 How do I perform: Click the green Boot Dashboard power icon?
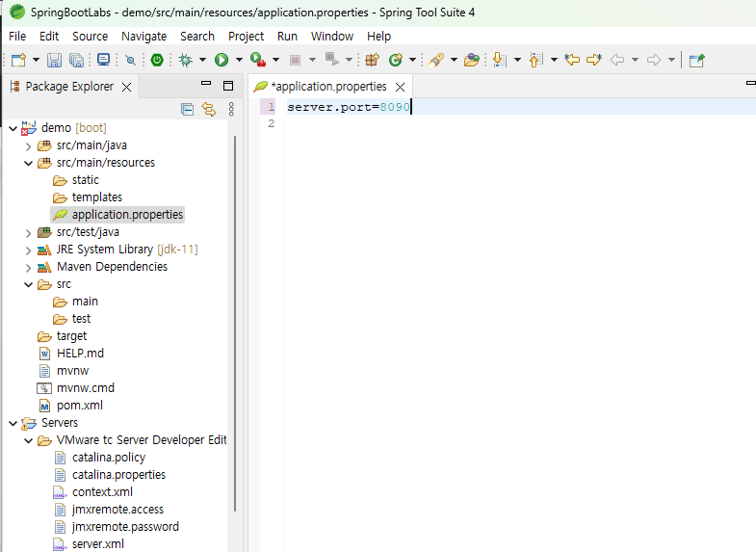pos(157,60)
